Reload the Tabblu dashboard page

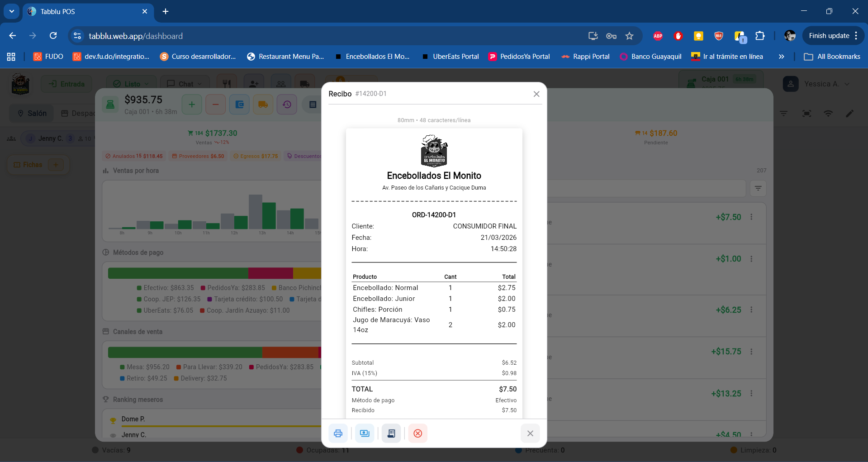tap(53, 36)
